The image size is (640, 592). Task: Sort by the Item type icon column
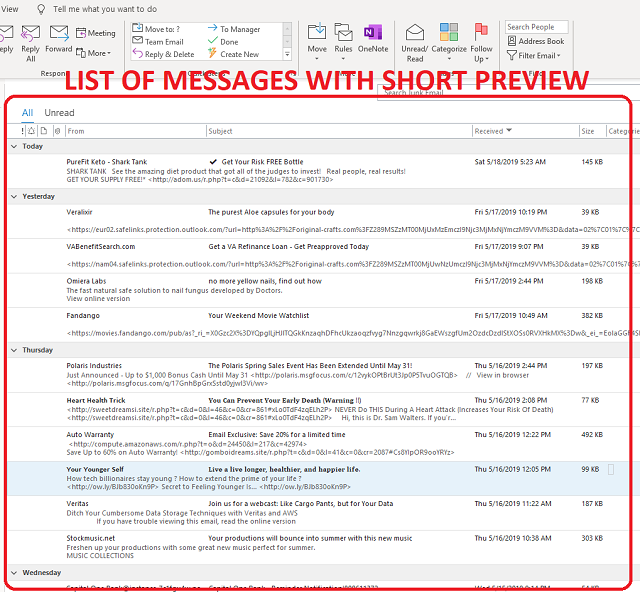coord(44,131)
